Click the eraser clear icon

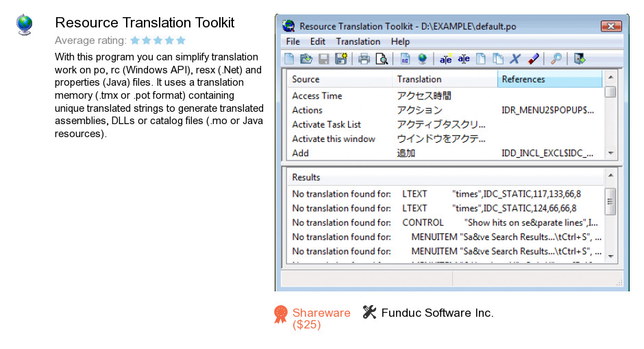tap(533, 59)
